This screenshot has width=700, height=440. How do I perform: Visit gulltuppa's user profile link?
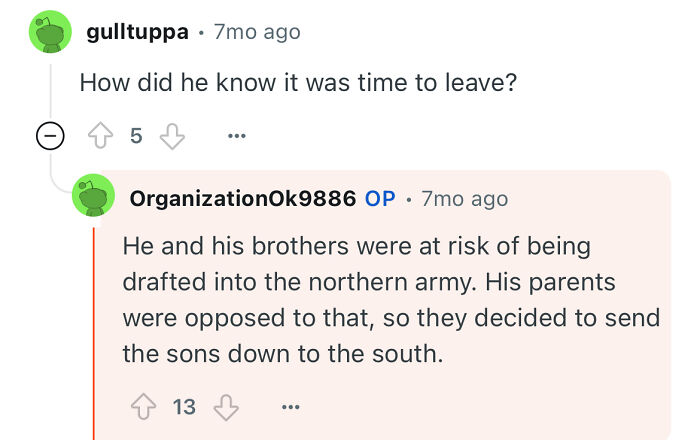(138, 32)
